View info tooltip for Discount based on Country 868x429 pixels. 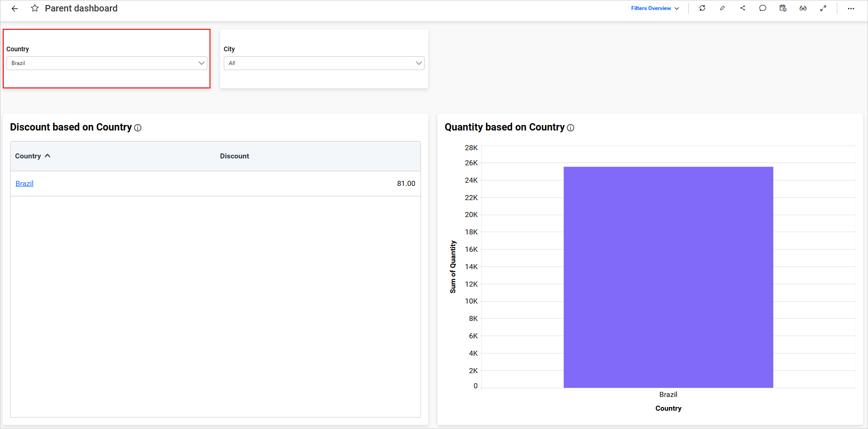[x=137, y=128]
